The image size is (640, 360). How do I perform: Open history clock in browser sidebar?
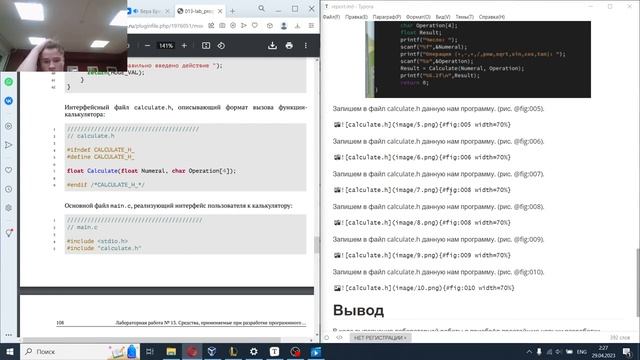pos(9,189)
